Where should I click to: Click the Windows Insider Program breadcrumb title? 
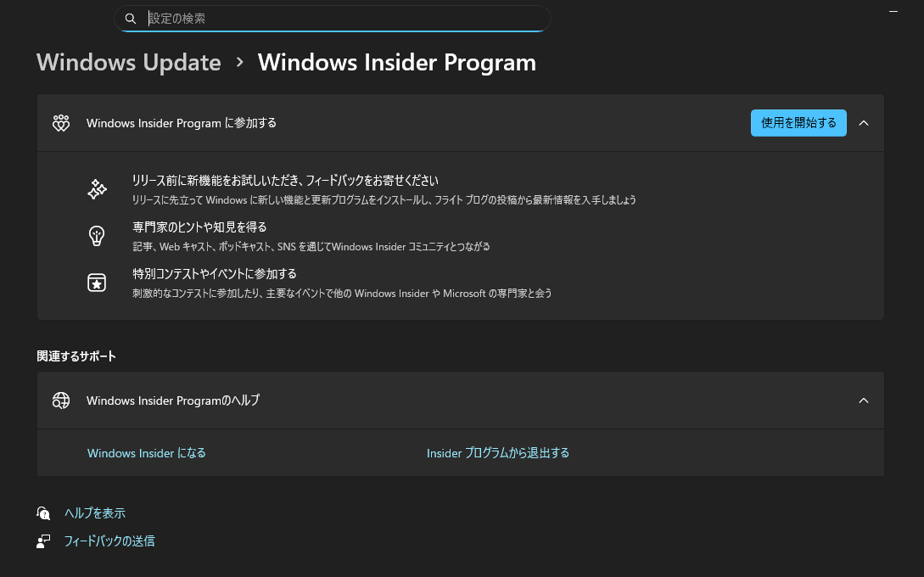click(396, 63)
